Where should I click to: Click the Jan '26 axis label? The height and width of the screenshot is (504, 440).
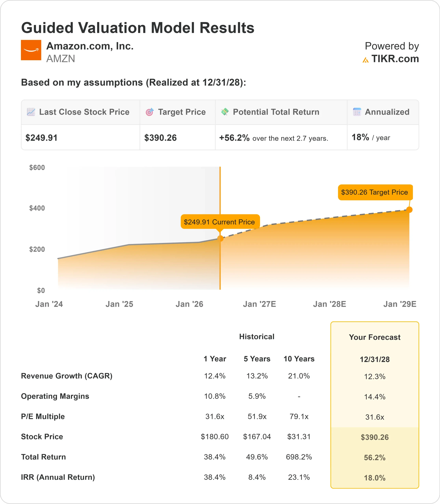[x=189, y=304]
